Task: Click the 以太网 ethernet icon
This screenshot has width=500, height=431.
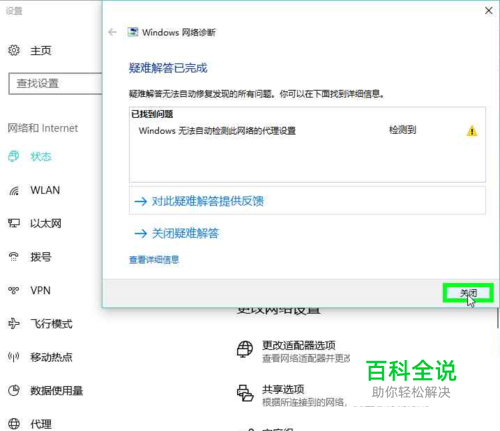Action: click(14, 223)
